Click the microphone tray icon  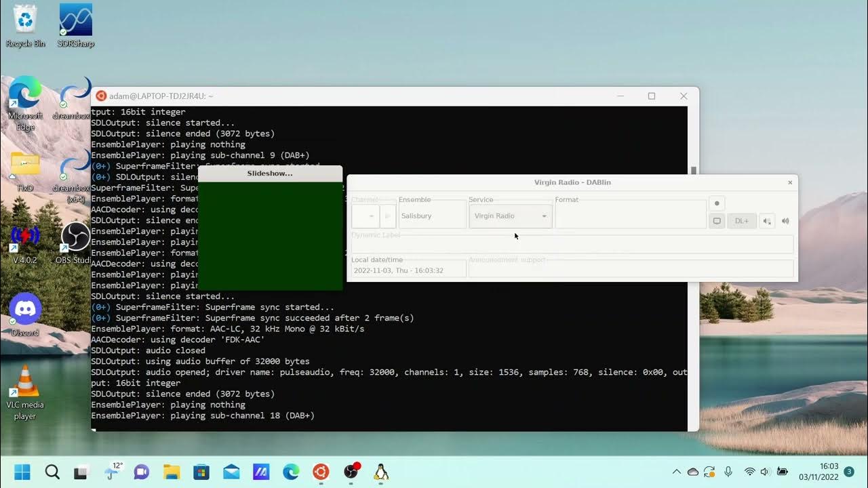(728, 472)
